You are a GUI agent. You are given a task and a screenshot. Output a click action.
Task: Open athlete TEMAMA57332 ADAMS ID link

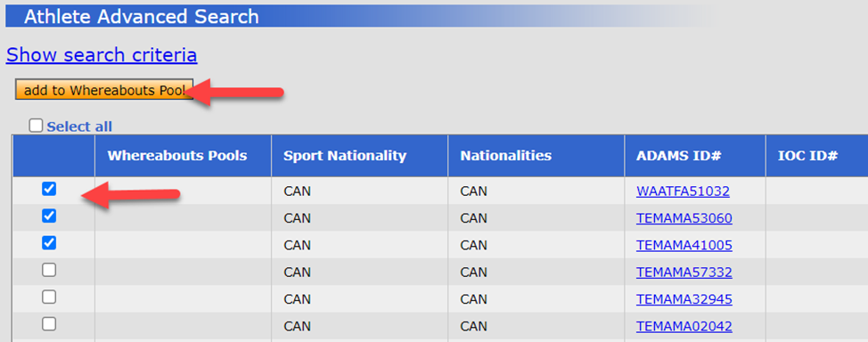pyautogui.click(x=684, y=273)
